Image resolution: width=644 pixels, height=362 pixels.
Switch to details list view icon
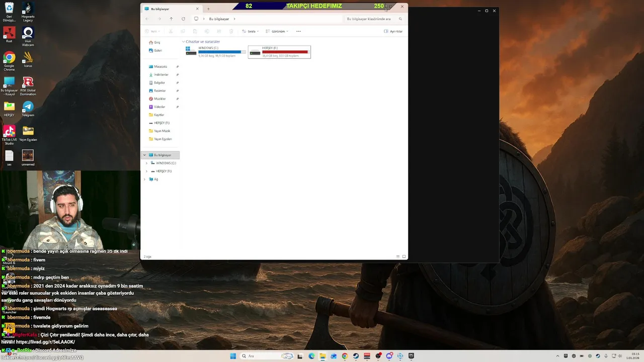click(x=397, y=256)
